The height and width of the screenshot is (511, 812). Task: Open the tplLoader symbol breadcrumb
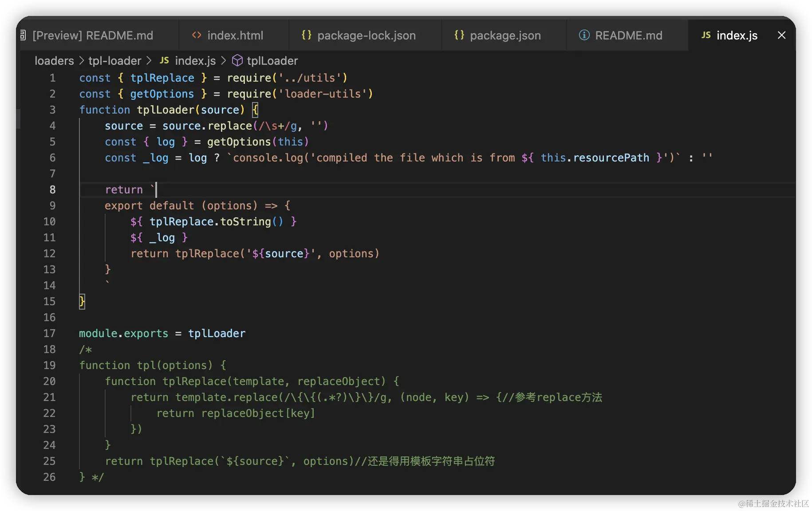[x=272, y=61]
